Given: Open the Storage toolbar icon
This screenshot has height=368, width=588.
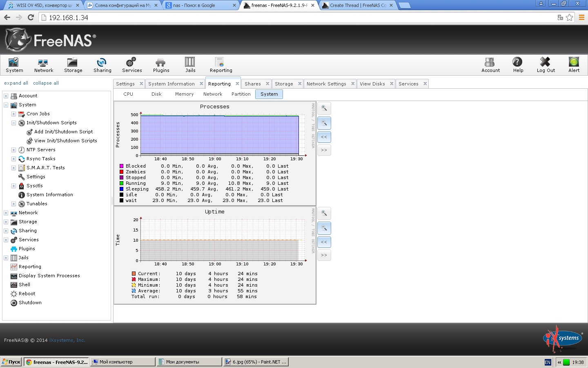Looking at the screenshot, I should coord(73,65).
